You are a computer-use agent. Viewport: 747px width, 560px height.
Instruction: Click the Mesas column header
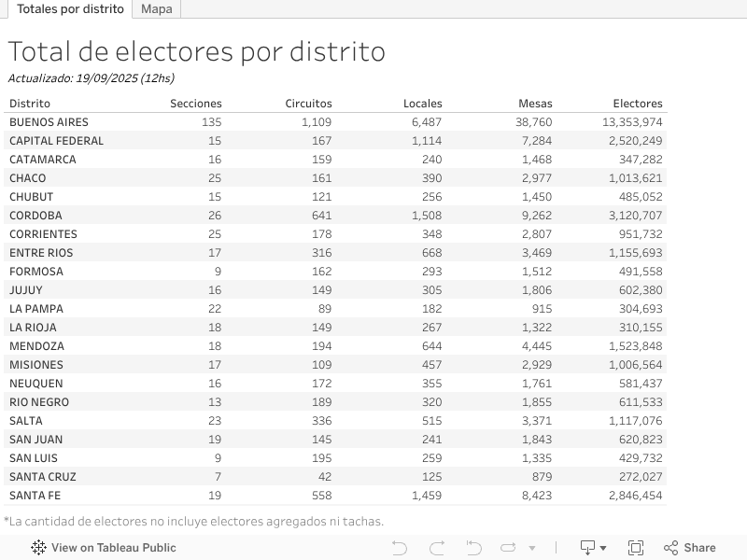coord(535,104)
